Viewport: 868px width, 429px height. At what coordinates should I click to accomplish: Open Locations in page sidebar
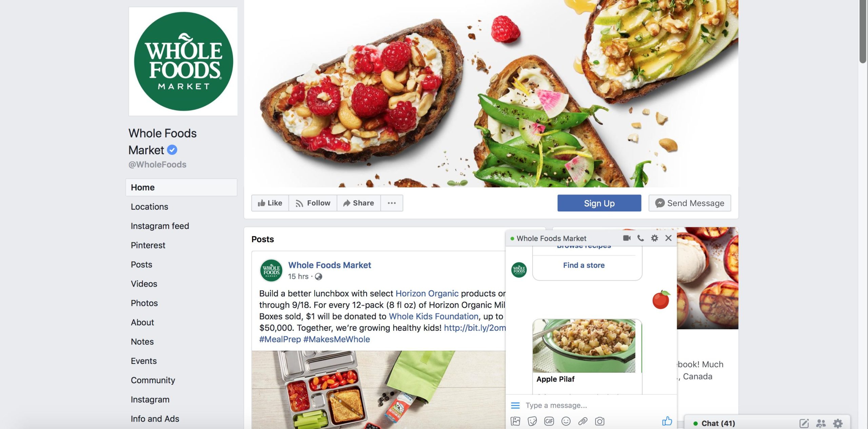[x=150, y=207]
